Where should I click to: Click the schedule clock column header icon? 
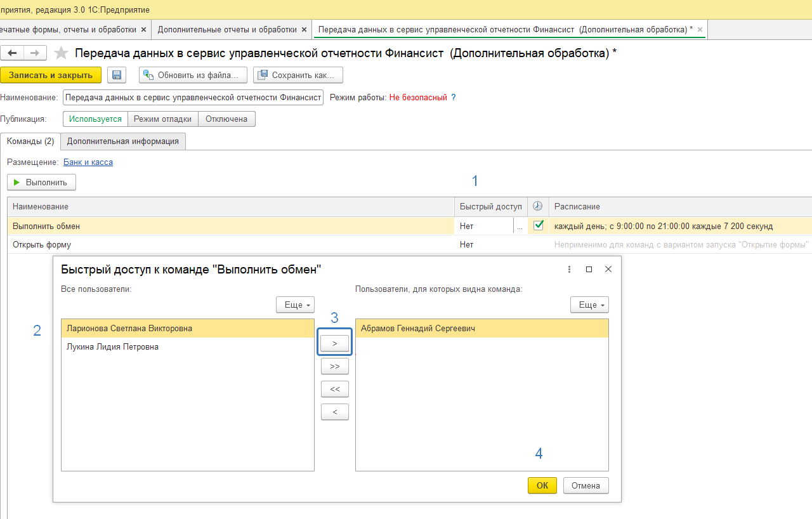tap(537, 206)
